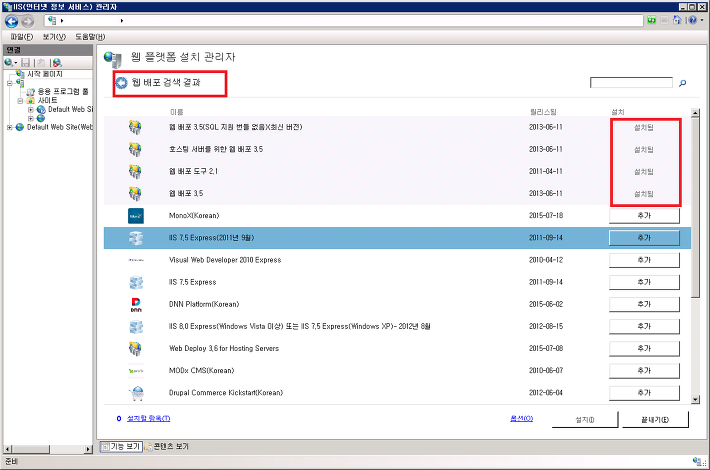Click the icon of 웹 배포 도구 2.1
The height and width of the screenshot is (470, 710).
pyautogui.click(x=135, y=172)
